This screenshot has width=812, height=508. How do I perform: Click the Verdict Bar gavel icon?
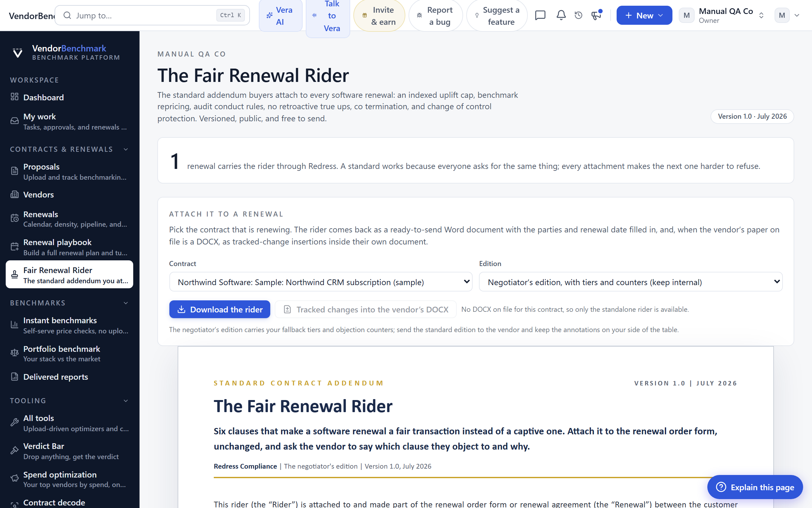point(14,451)
